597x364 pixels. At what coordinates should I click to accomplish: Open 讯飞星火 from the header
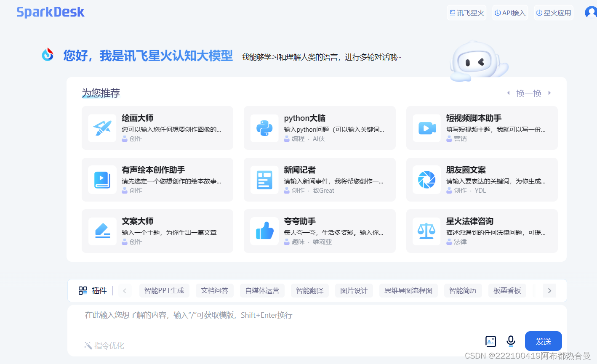[466, 13]
